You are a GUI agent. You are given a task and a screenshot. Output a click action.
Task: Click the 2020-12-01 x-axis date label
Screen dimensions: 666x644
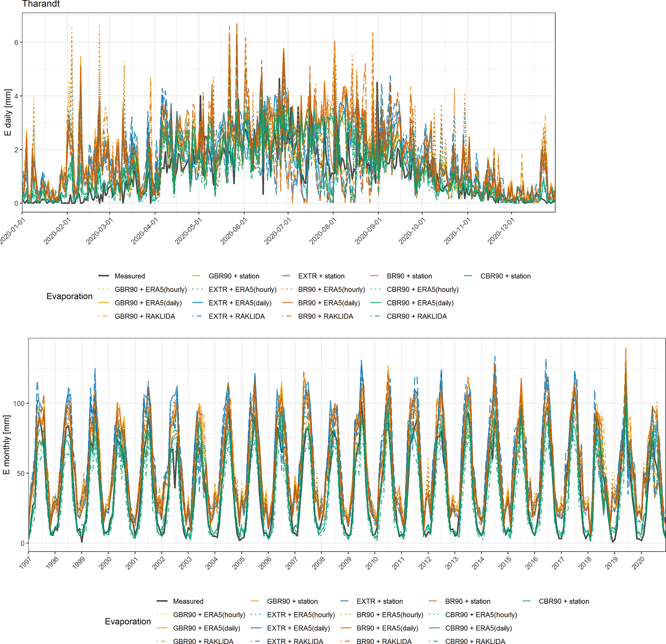502,231
